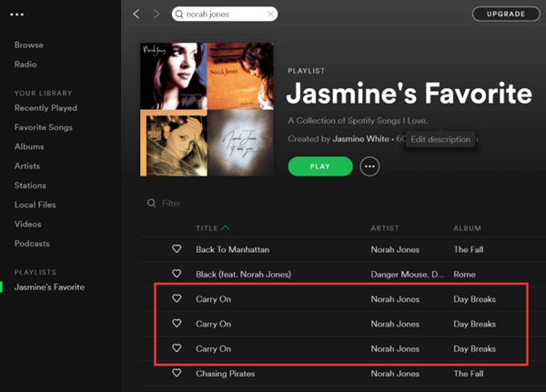The height and width of the screenshot is (392, 546).
Task: Open Stations in library
Action: pos(30,186)
